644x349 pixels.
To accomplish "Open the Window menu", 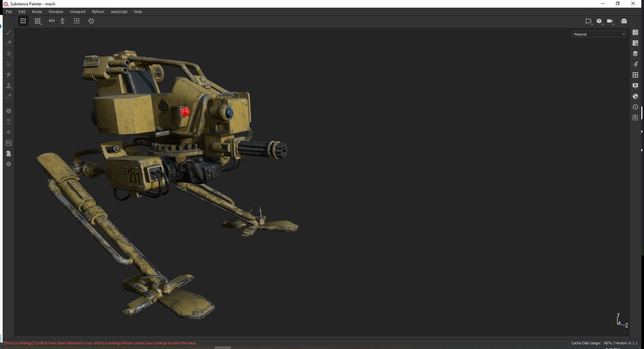I will click(56, 12).
